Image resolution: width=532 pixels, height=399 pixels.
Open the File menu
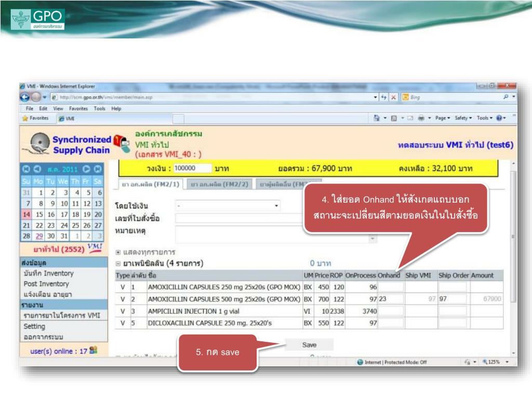[30, 109]
